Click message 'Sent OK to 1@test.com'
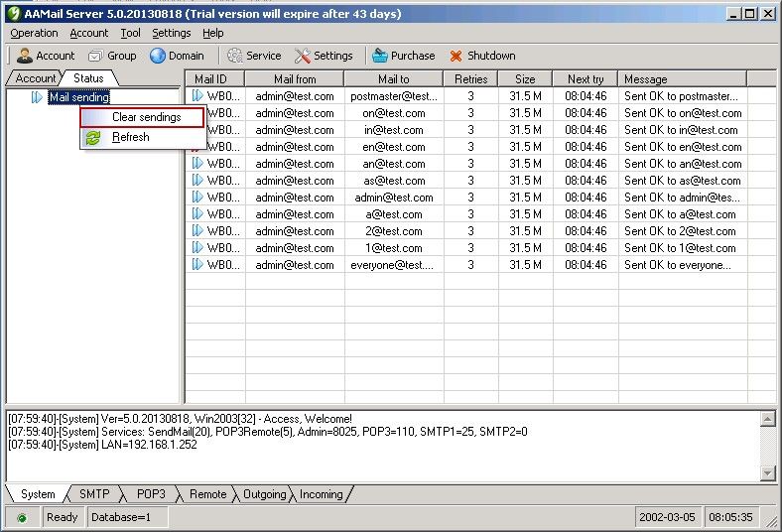The width and height of the screenshot is (782, 532). click(x=680, y=248)
